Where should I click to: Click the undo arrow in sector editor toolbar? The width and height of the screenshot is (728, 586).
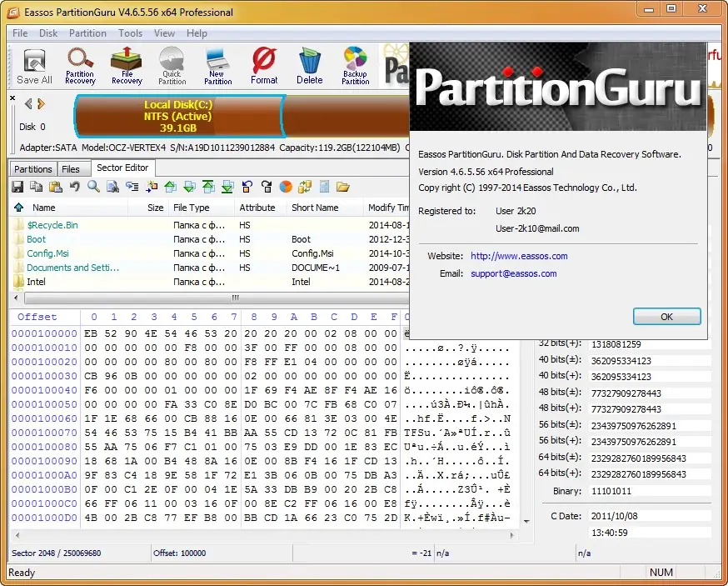[75, 187]
